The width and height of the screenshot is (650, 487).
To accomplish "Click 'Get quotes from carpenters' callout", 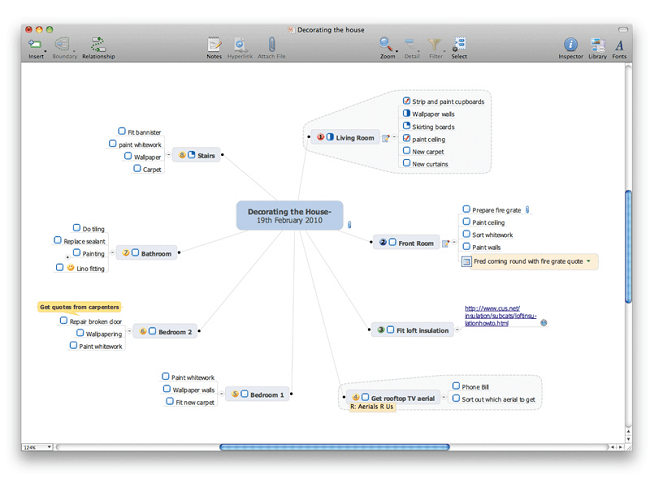I will [80, 307].
